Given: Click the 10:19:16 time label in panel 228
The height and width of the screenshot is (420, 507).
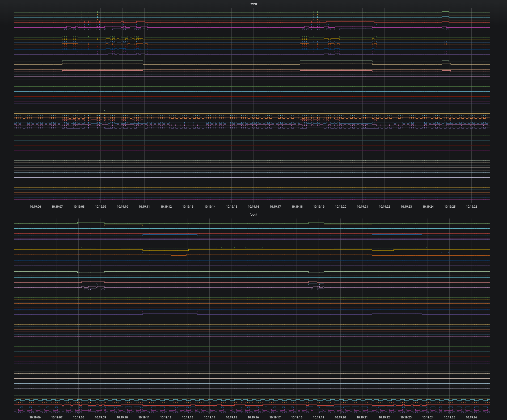Looking at the screenshot, I should tap(253, 207).
